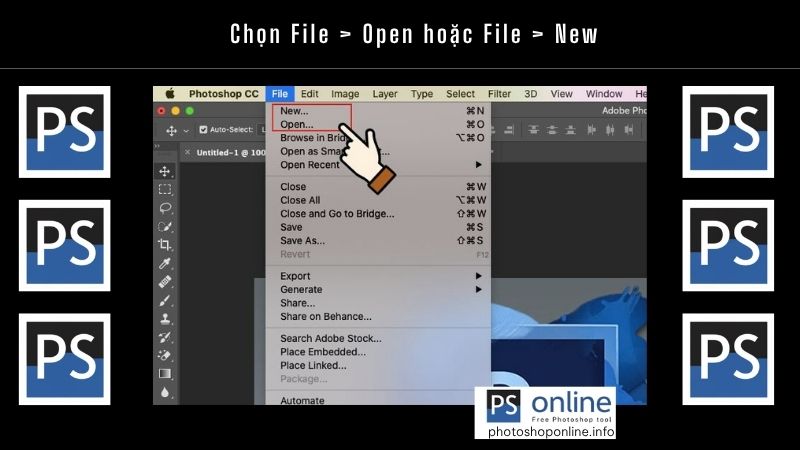The image size is (800, 450).
Task: Select the Healing Brush tool
Action: (165, 282)
